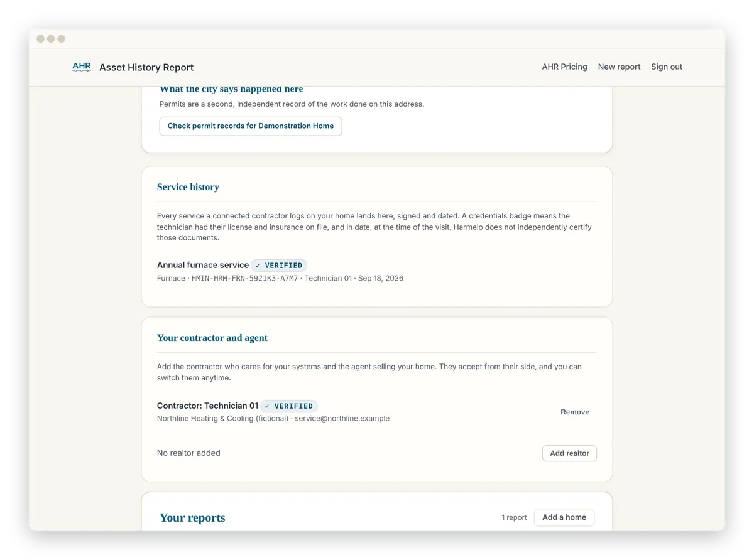Click the Verified badge next to Technician 01 contractor

289,406
